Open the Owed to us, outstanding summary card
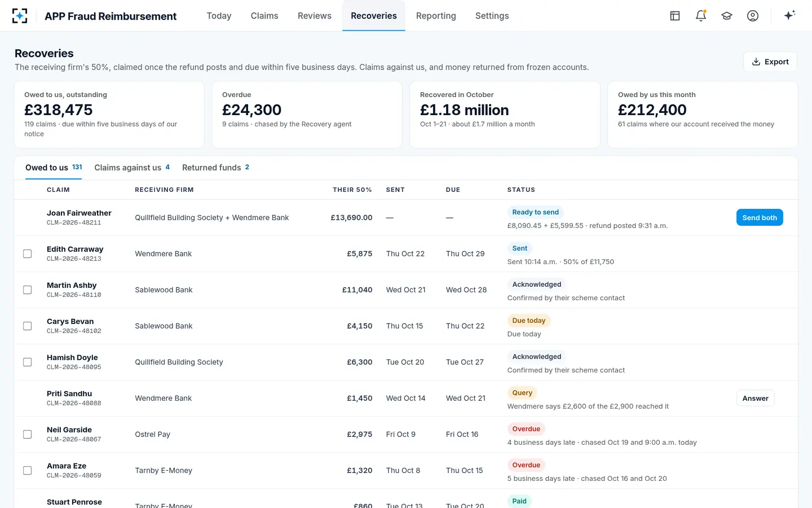 tap(109, 115)
